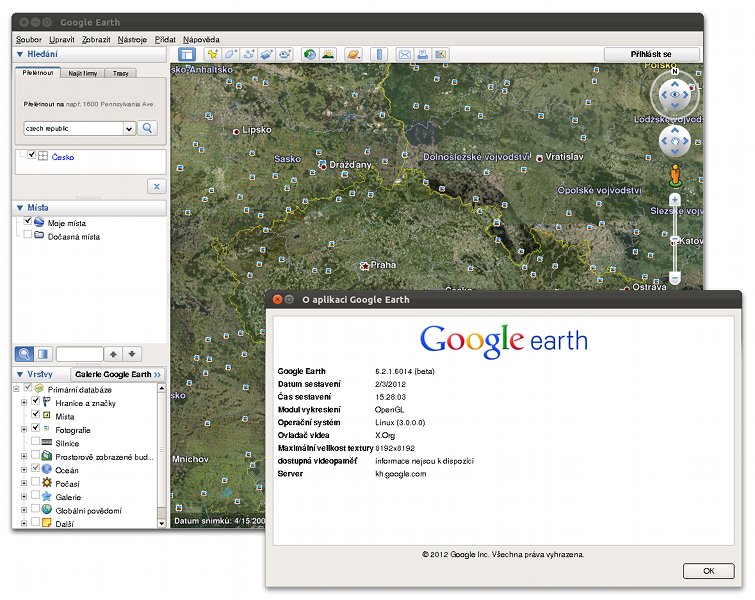Click the Praha label on the map
Viewport: 755px width, 600px height.
click(x=383, y=265)
